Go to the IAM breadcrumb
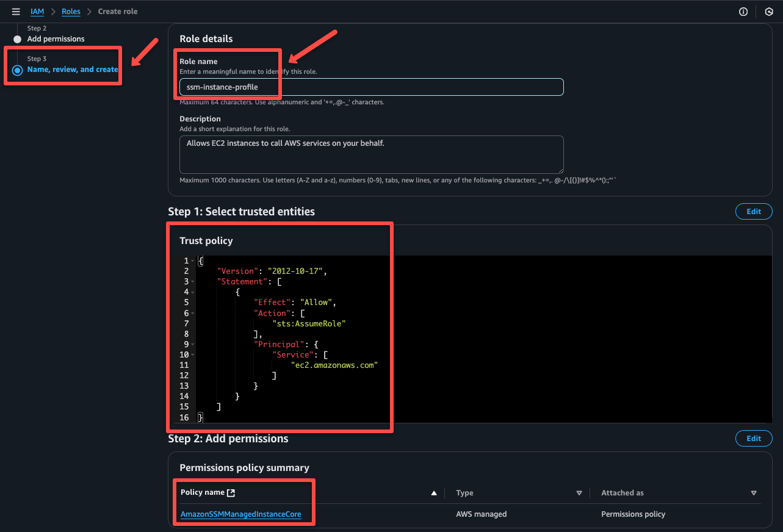 [x=37, y=12]
